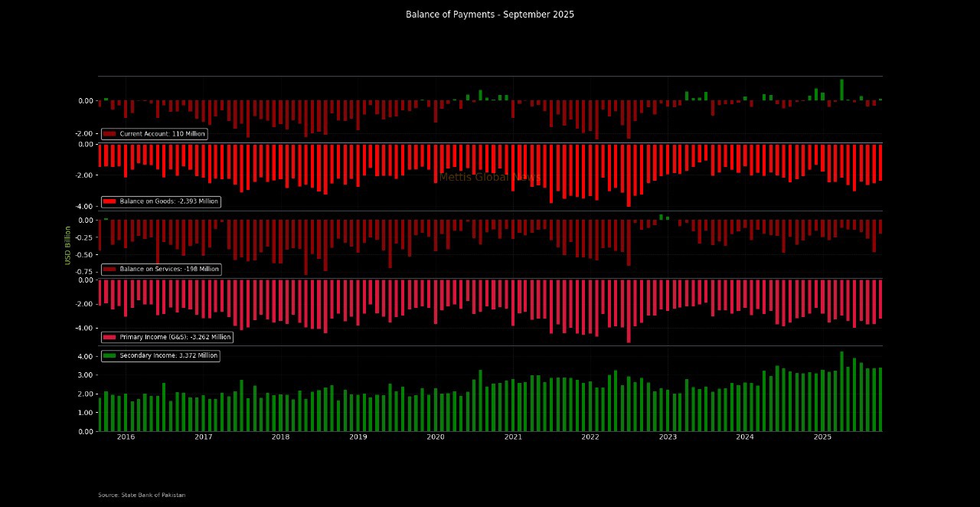Select the bright red Balance on Goods swatch
The width and height of the screenshot is (980, 507).
click(x=109, y=201)
